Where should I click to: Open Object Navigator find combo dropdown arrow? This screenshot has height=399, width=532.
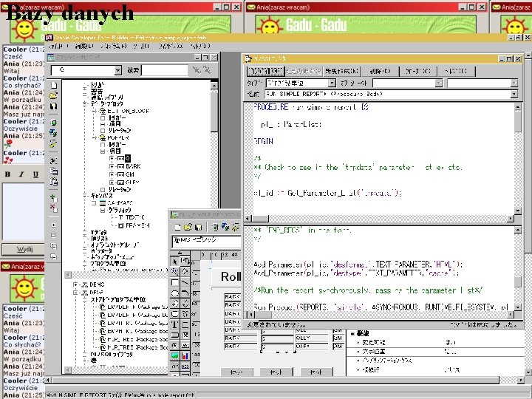click(x=117, y=70)
